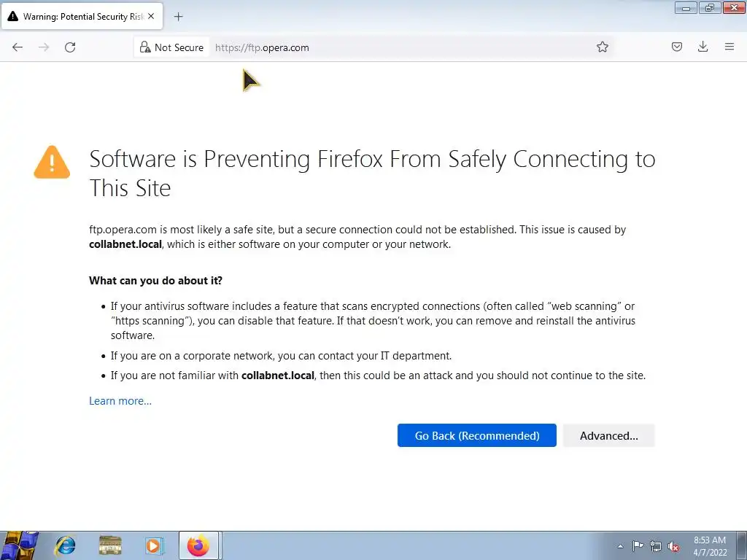Viewport: 747px width, 560px height.
Task: Click the muted volume tray icon
Action: 673,546
